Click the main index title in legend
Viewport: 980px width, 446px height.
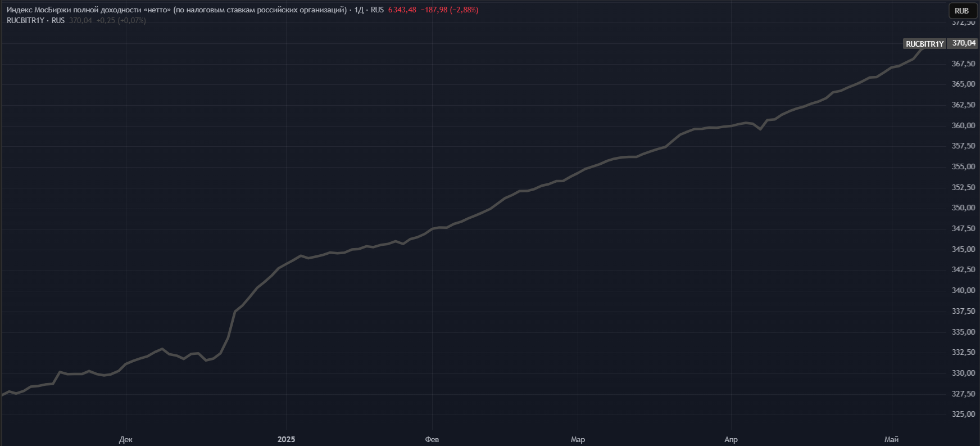click(176, 10)
